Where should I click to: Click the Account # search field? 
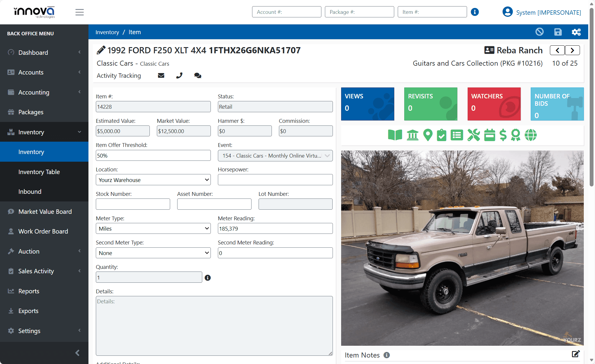(x=287, y=12)
